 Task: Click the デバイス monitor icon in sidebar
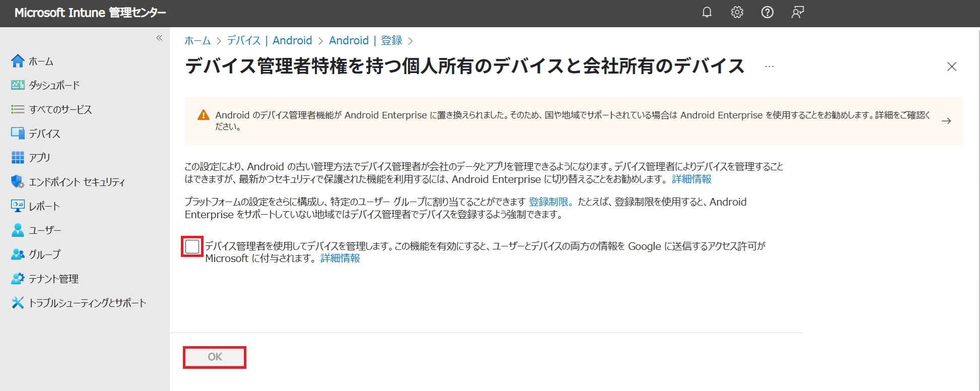pyautogui.click(x=18, y=134)
